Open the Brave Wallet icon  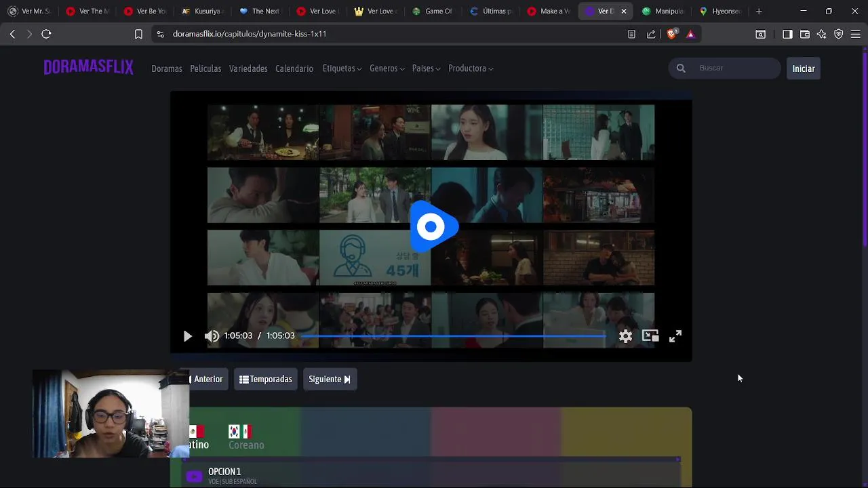(x=805, y=34)
